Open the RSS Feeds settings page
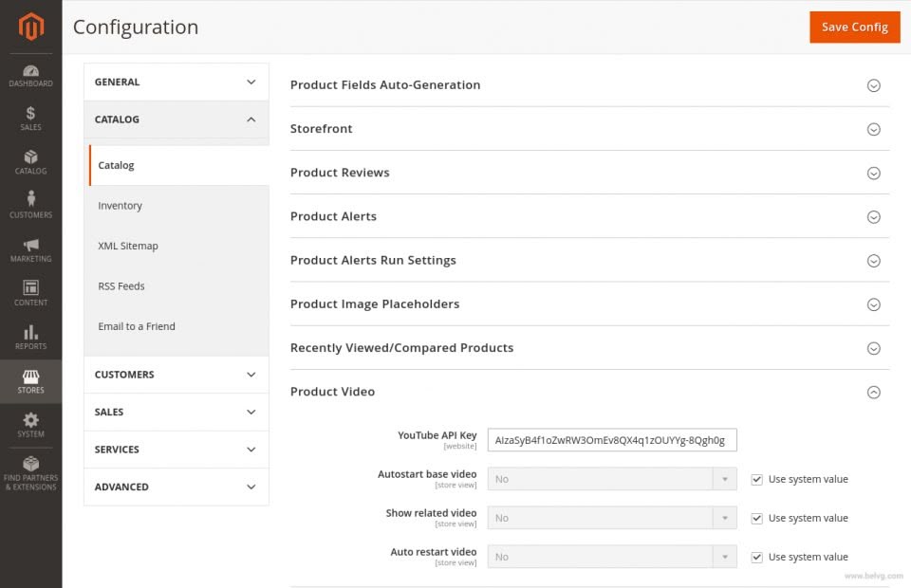911x588 pixels. click(121, 285)
